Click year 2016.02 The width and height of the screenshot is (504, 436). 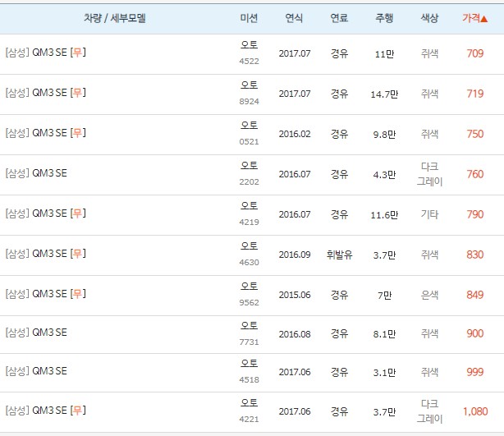point(295,134)
